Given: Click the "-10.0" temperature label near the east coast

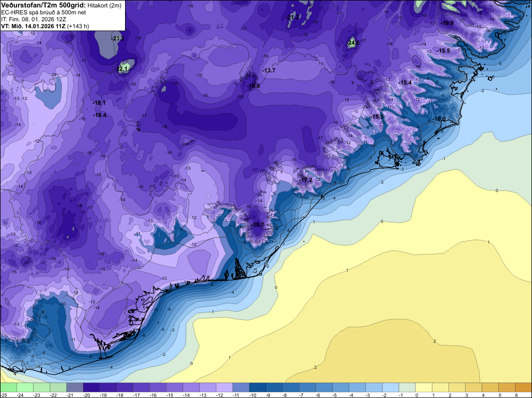Looking at the screenshot, I should [439, 119].
